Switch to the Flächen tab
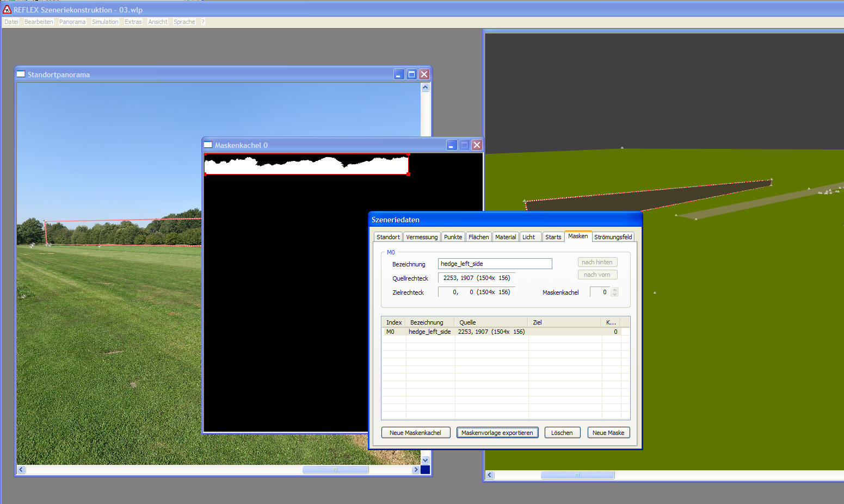The image size is (844, 504). pos(478,237)
